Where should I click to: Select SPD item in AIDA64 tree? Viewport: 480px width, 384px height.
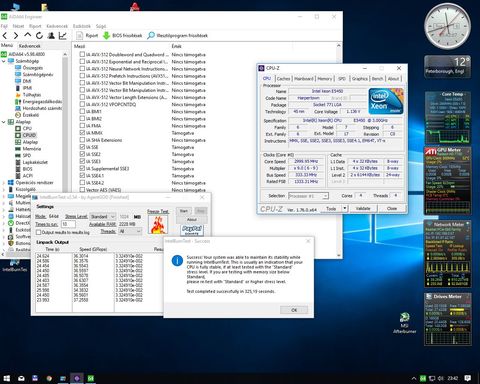pos(27,155)
